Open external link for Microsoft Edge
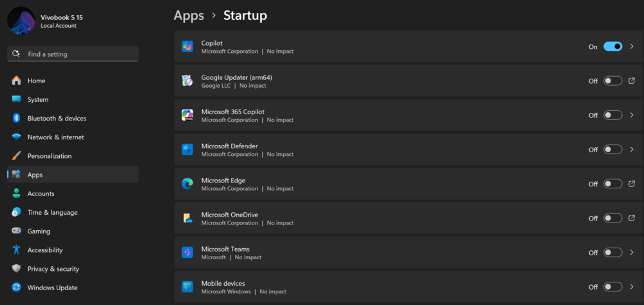 pyautogui.click(x=632, y=183)
